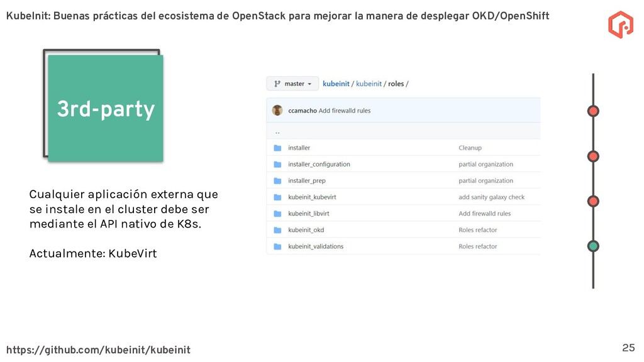Select the first red timeline dot
This screenshot has width=644, height=362.
(x=593, y=111)
